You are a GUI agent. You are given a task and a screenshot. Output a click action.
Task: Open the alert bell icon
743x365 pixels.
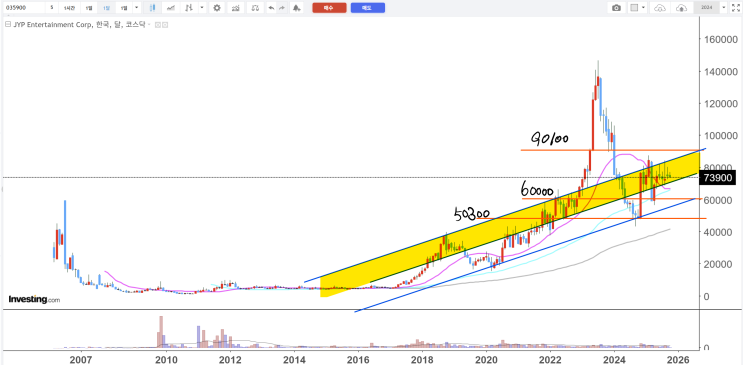click(296, 8)
